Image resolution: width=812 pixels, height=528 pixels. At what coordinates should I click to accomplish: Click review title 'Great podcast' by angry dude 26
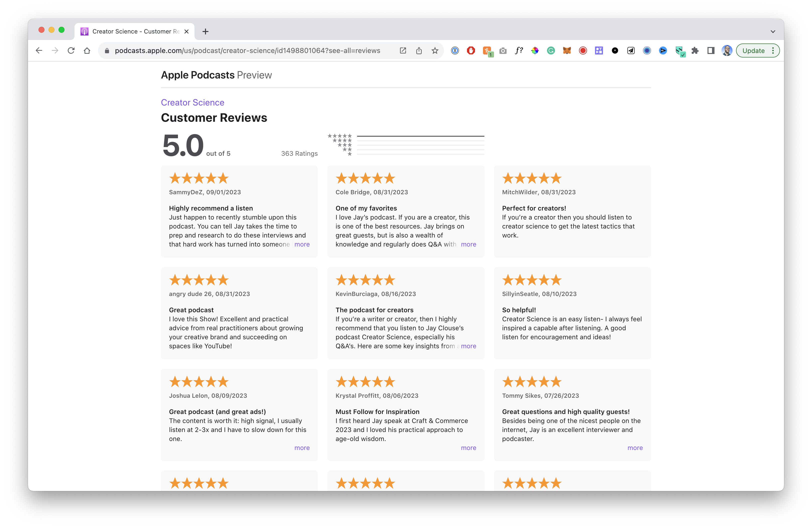pyautogui.click(x=191, y=310)
